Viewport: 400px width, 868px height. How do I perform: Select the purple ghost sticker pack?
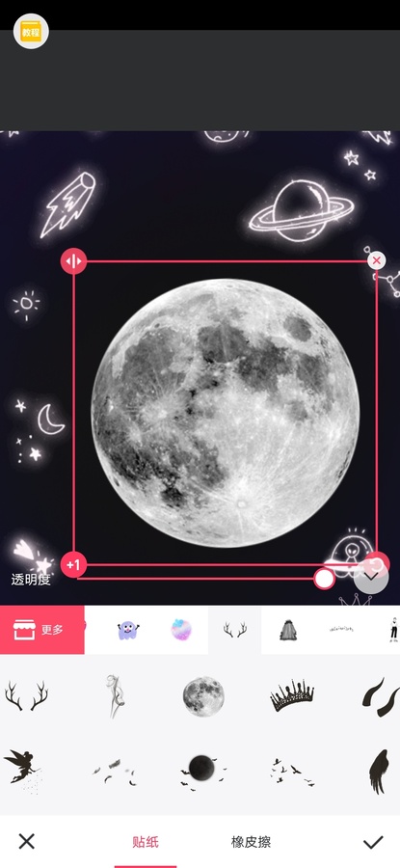[x=128, y=630]
